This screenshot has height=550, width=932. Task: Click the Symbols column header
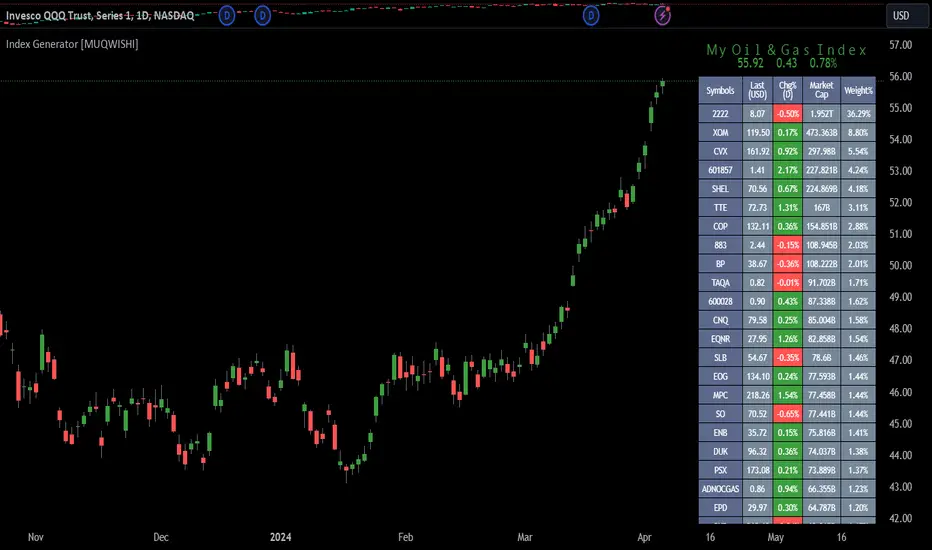click(720, 90)
